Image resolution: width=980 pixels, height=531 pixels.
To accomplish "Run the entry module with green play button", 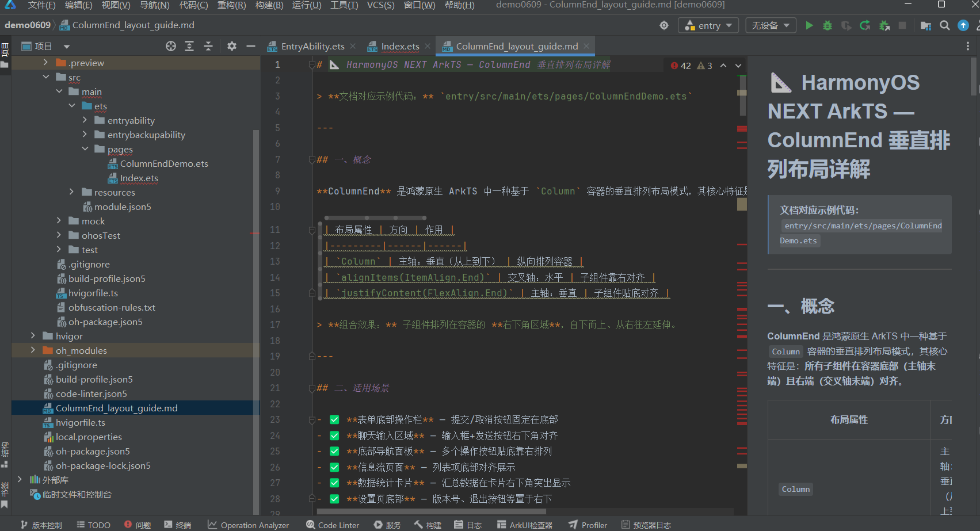I will click(809, 25).
